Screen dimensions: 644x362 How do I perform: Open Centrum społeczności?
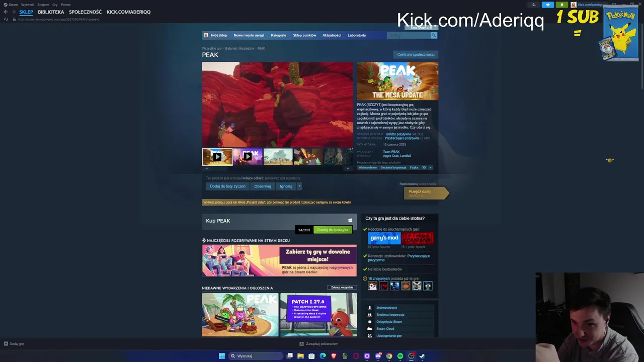click(416, 54)
